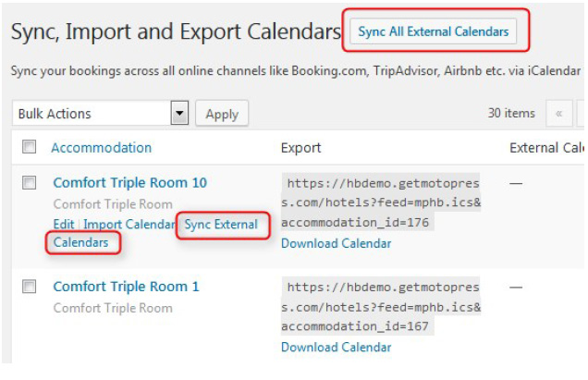Viewport: 588px width, 380px height.
Task: Sort by the Accommodation column header
Action: 101,148
